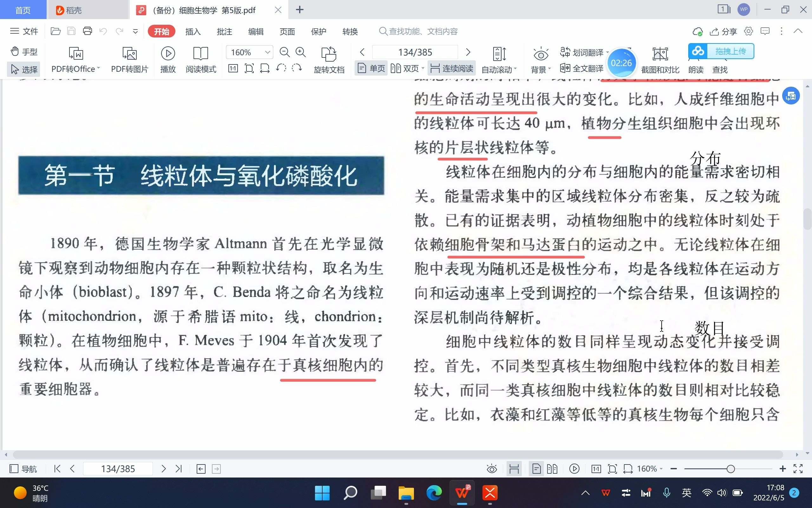
Task: Click the search box 查找功能、文档内容
Action: point(418,31)
